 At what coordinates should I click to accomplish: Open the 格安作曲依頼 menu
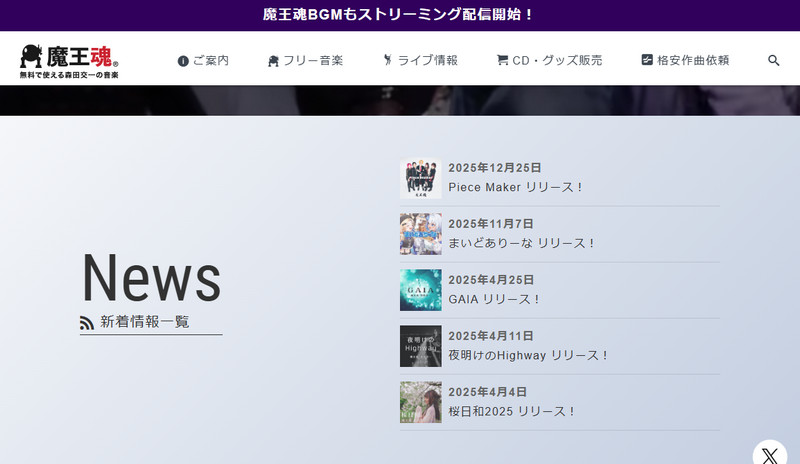(x=685, y=60)
